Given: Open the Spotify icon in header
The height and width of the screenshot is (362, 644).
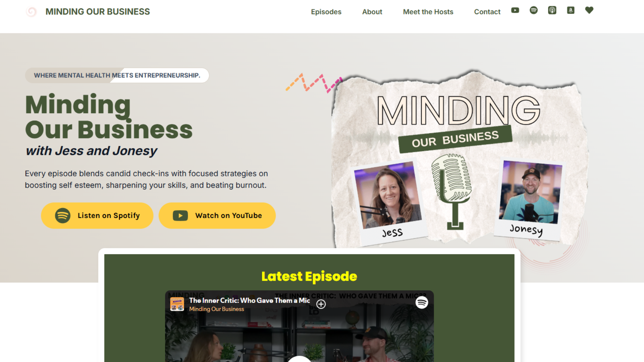Looking at the screenshot, I should click(x=534, y=10).
